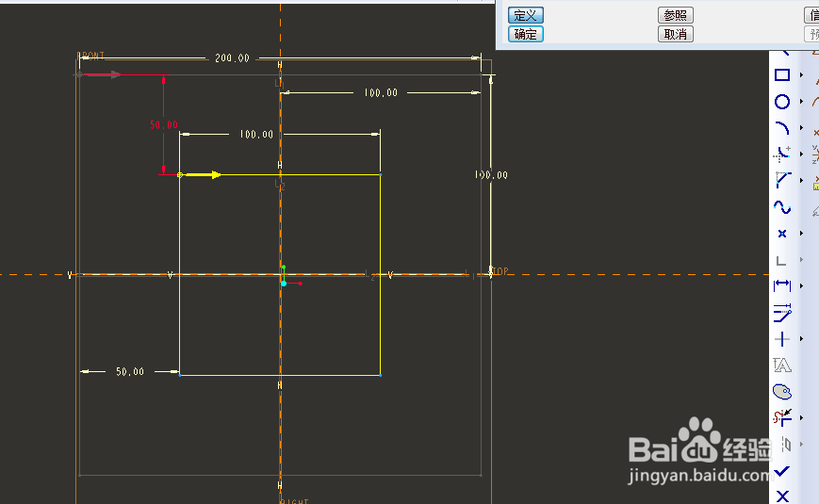819x504 pixels.
Task: Click the greyed Use Edge tool
Action: pyautogui.click(x=781, y=260)
